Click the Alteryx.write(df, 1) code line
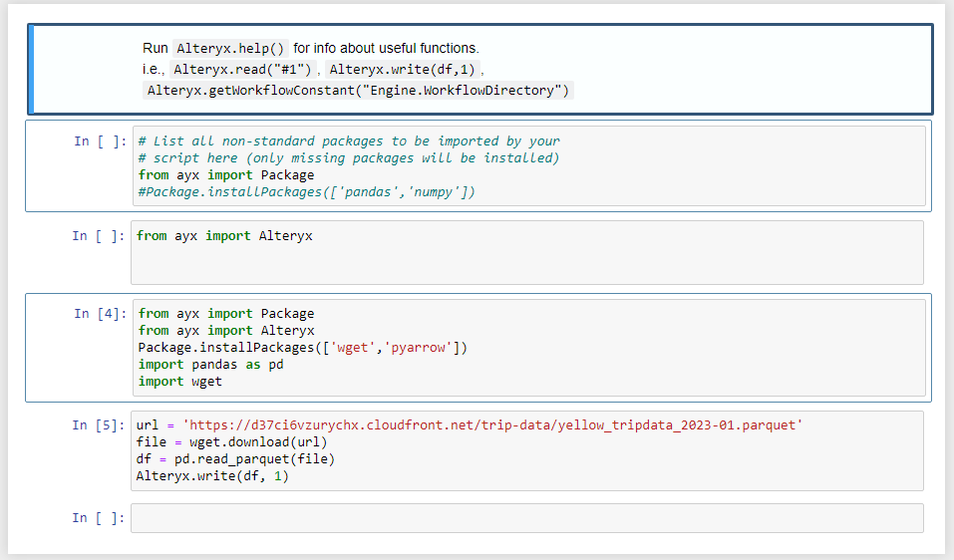 (x=211, y=476)
